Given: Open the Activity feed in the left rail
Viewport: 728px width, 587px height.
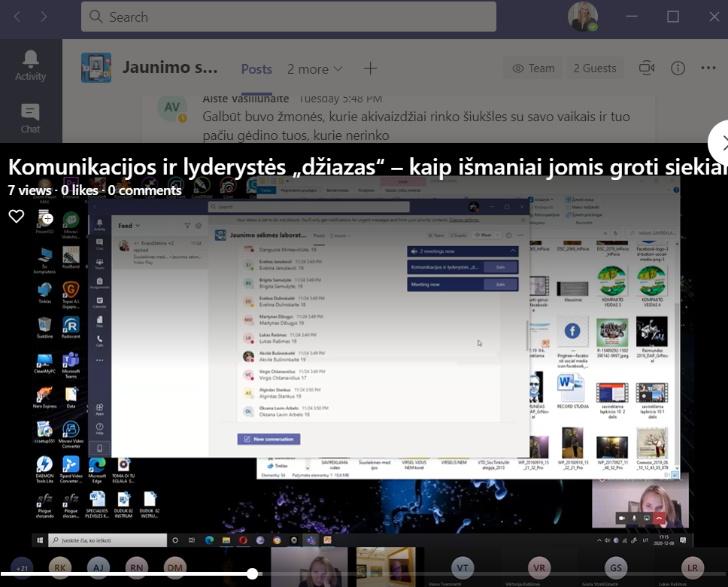Looking at the screenshot, I should (x=31, y=65).
